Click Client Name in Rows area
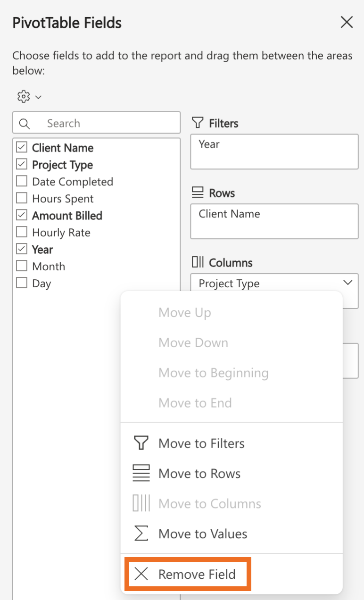Screen dimensions: 364x600 [229, 214]
